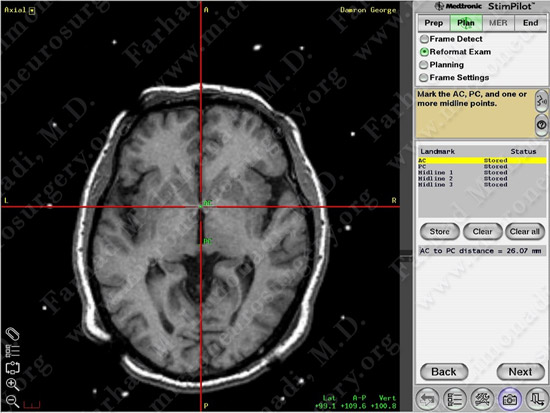Click the Status column header
Viewport: 550px width, 413px height.
[523, 152]
